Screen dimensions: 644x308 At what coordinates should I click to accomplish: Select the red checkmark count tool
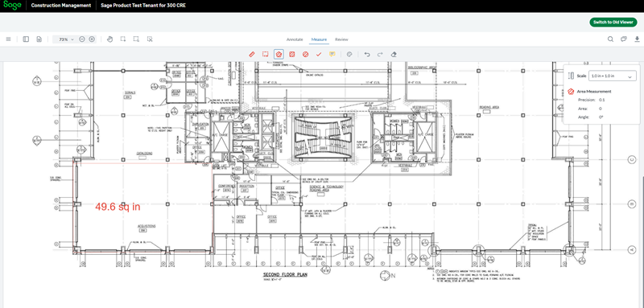[x=319, y=54]
